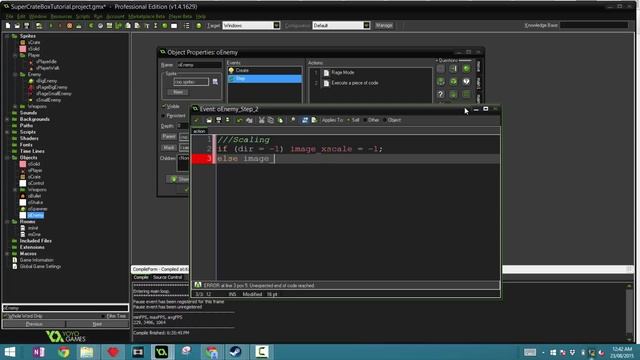Select the Self radio button under Applies To
Image resolution: width=640 pixels, height=360 pixels.
pyautogui.click(x=348, y=120)
